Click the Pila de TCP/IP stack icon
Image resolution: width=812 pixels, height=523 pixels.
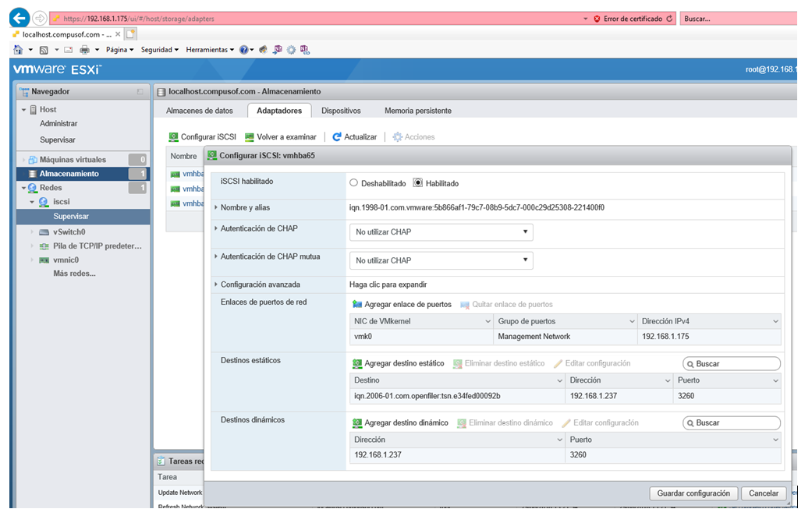[44, 246]
